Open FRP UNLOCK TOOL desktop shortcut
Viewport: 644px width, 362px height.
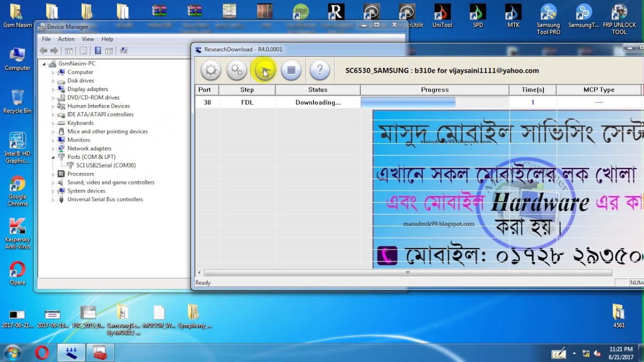(x=619, y=19)
